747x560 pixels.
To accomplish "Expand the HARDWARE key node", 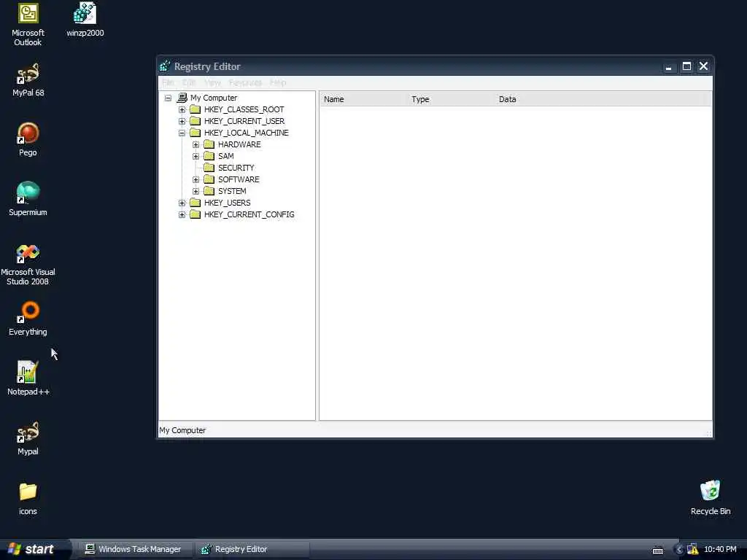I will 196,144.
